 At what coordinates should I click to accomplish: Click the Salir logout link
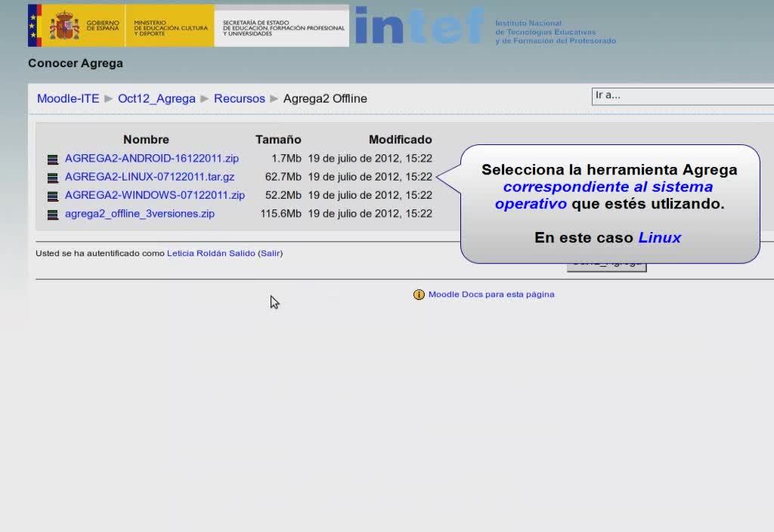pyautogui.click(x=270, y=253)
